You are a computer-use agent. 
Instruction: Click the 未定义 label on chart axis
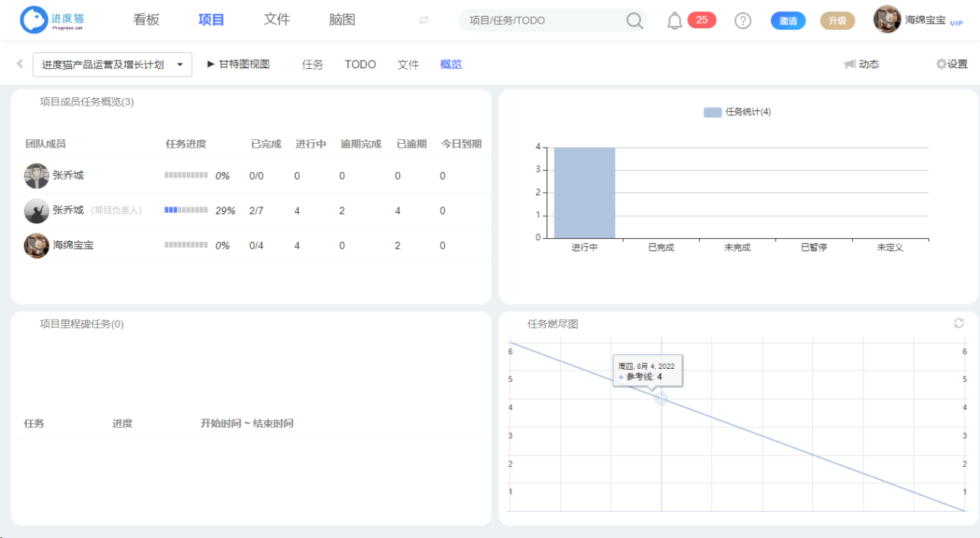(890, 247)
